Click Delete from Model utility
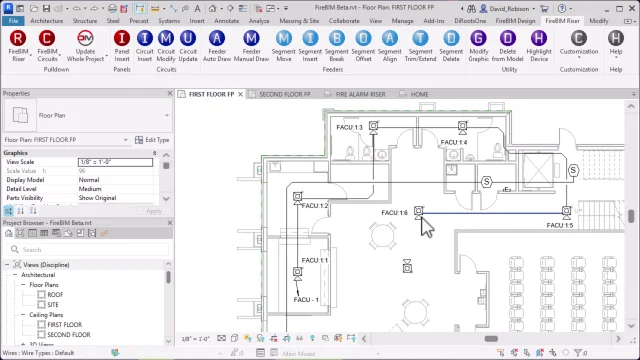 click(507, 46)
